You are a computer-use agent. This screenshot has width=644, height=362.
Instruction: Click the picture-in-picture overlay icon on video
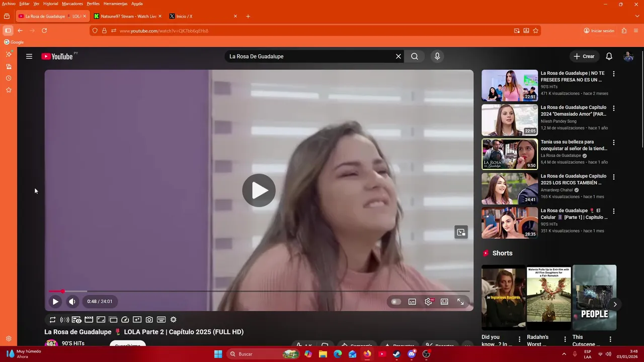pyautogui.click(x=461, y=232)
